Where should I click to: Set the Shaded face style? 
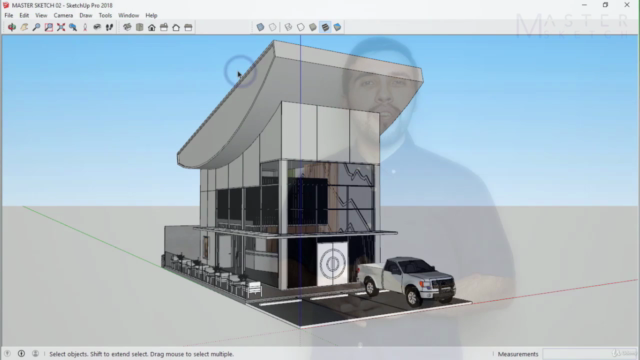tap(313, 27)
